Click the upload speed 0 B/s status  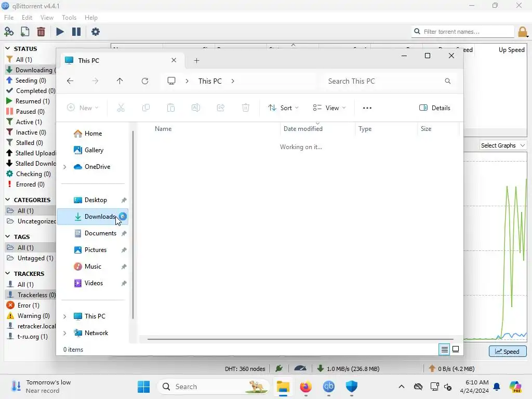[451, 368]
